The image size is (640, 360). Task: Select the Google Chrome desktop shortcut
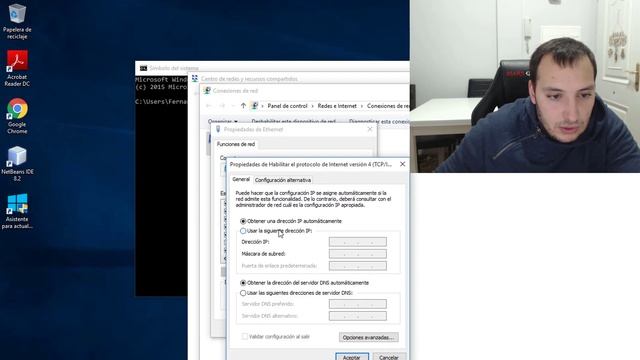17,116
